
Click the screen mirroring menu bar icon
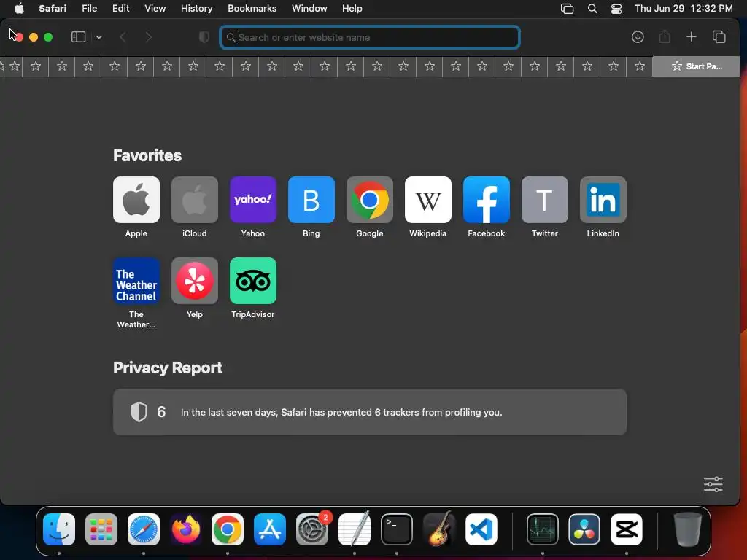pos(567,9)
